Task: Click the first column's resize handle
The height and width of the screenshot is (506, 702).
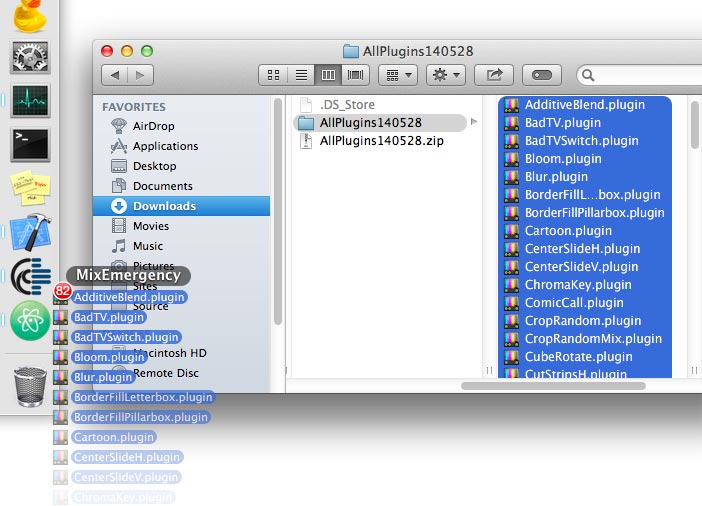Action: click(489, 370)
